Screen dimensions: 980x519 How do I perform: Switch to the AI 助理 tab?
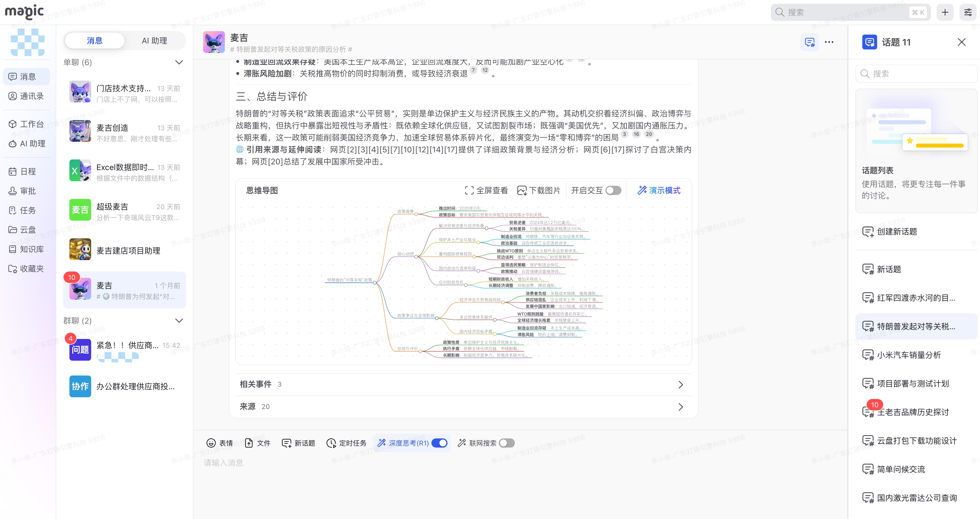coord(154,41)
